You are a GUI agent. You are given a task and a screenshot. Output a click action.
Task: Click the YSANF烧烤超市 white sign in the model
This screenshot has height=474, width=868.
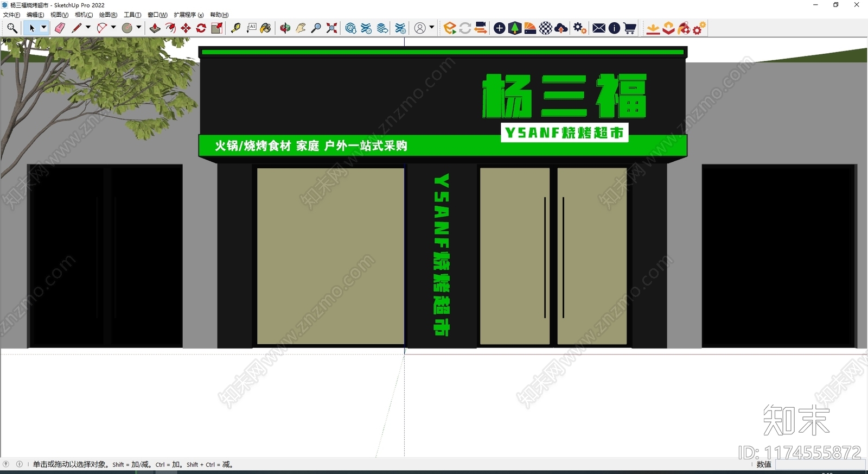(x=564, y=132)
